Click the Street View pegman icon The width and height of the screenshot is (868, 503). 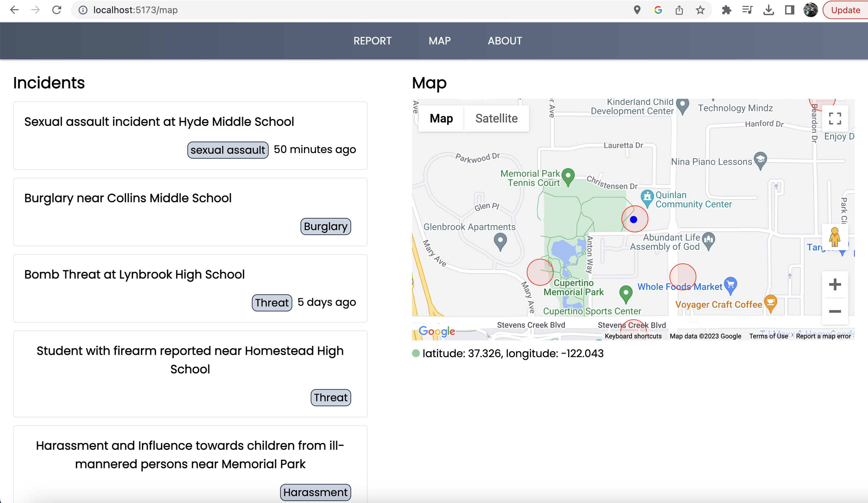pos(834,237)
